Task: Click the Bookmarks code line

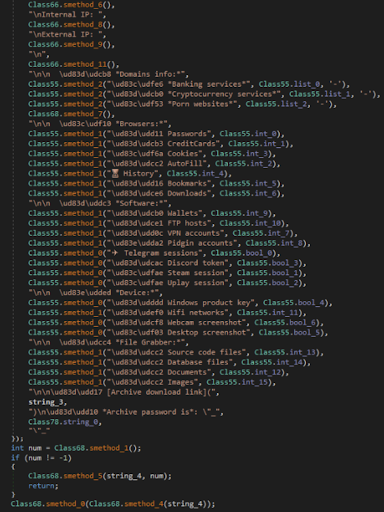Action: 156,184
